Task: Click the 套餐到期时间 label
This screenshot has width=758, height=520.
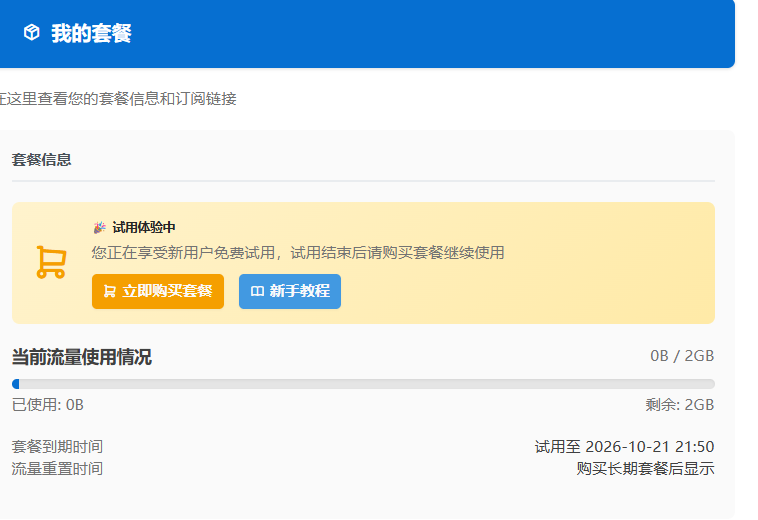Action: click(57, 447)
